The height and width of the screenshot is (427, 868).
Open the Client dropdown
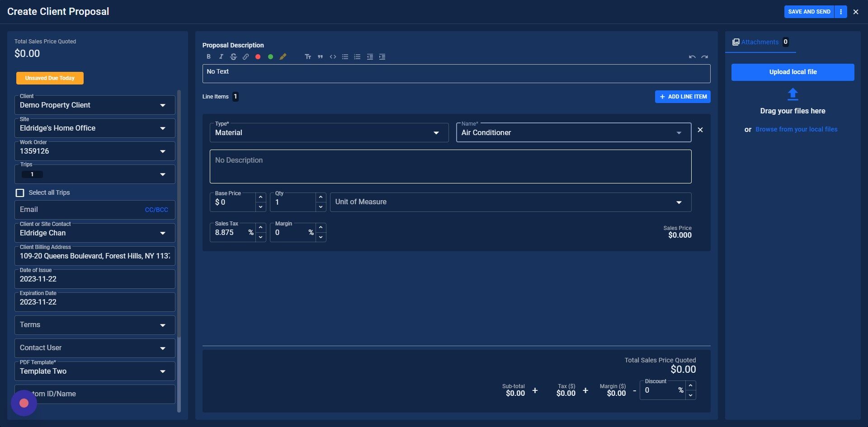click(95, 105)
